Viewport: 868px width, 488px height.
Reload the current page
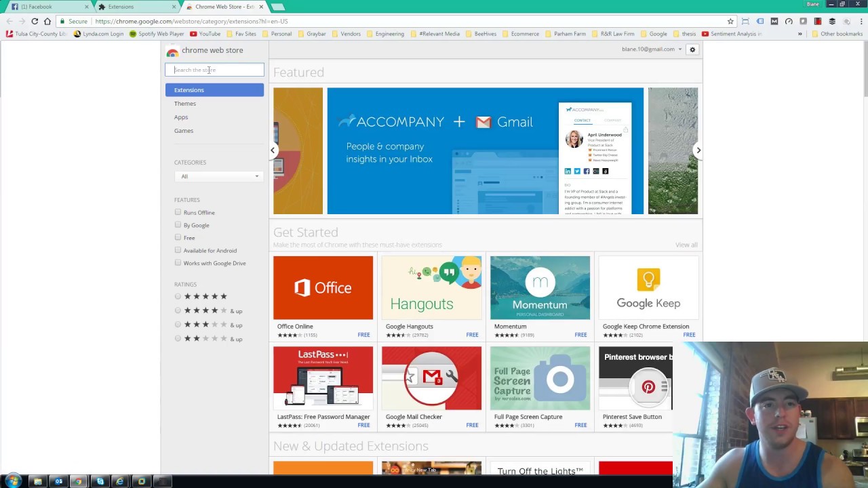35,21
